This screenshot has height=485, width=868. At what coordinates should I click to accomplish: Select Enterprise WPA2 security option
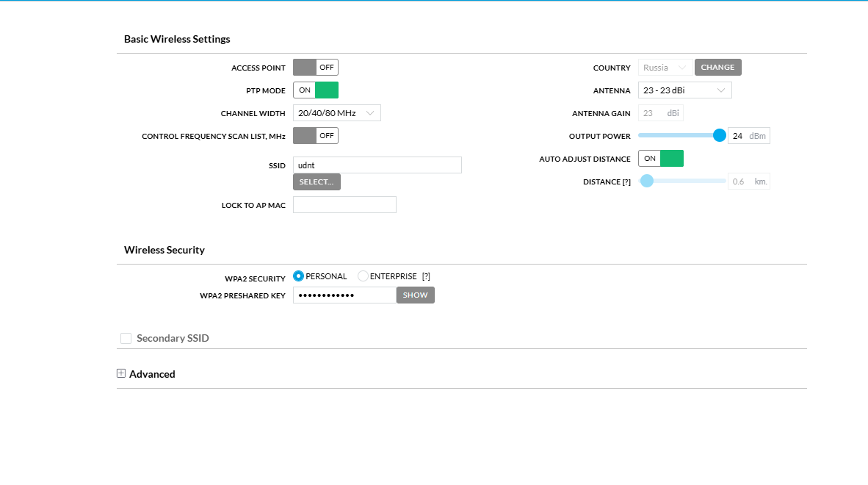coord(363,276)
